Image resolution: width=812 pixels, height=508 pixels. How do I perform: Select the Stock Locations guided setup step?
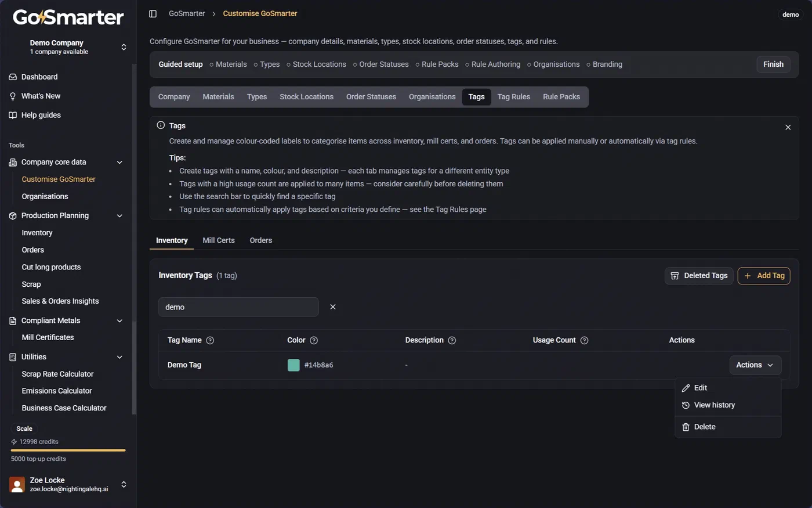pyautogui.click(x=316, y=64)
